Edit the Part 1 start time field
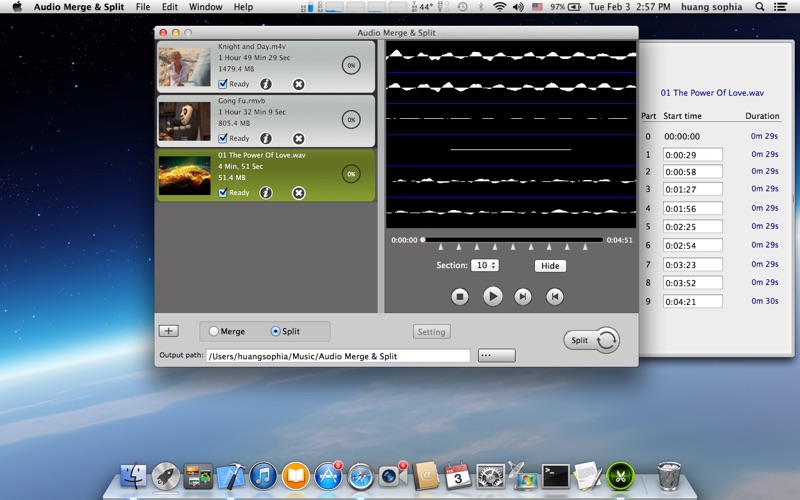This screenshot has height=500, width=800. [692, 155]
